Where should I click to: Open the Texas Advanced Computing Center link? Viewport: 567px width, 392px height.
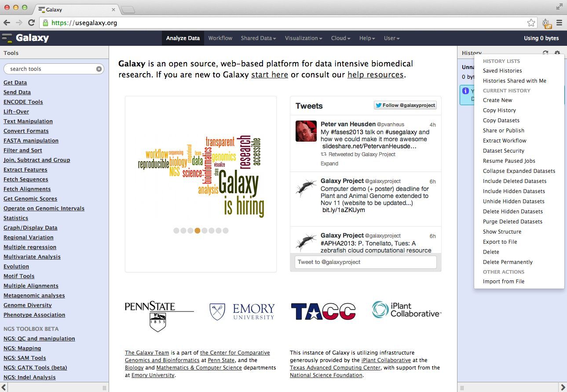click(x=335, y=368)
